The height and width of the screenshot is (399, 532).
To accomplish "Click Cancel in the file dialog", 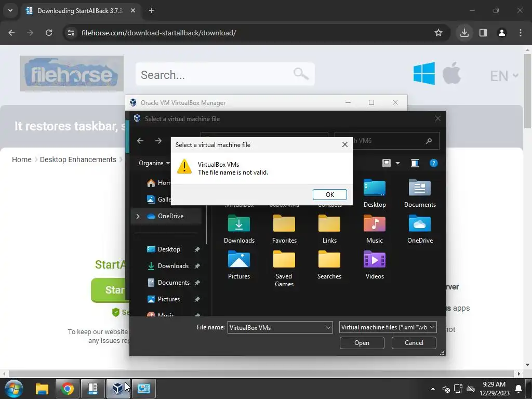I will click(414, 343).
